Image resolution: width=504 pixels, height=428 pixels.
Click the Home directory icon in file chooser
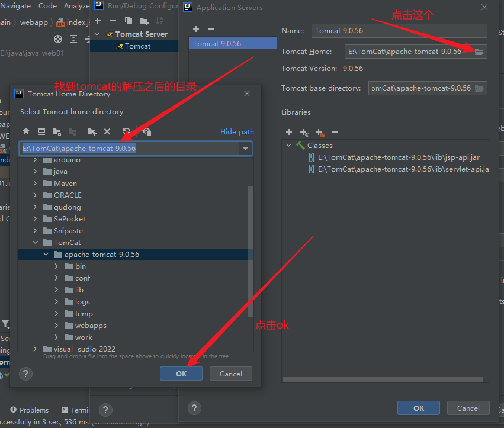[26, 131]
